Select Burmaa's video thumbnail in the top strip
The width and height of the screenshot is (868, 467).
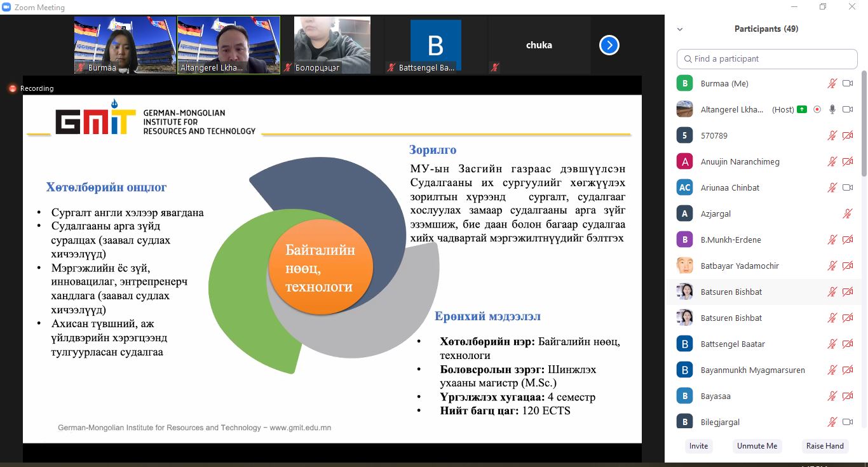point(125,45)
